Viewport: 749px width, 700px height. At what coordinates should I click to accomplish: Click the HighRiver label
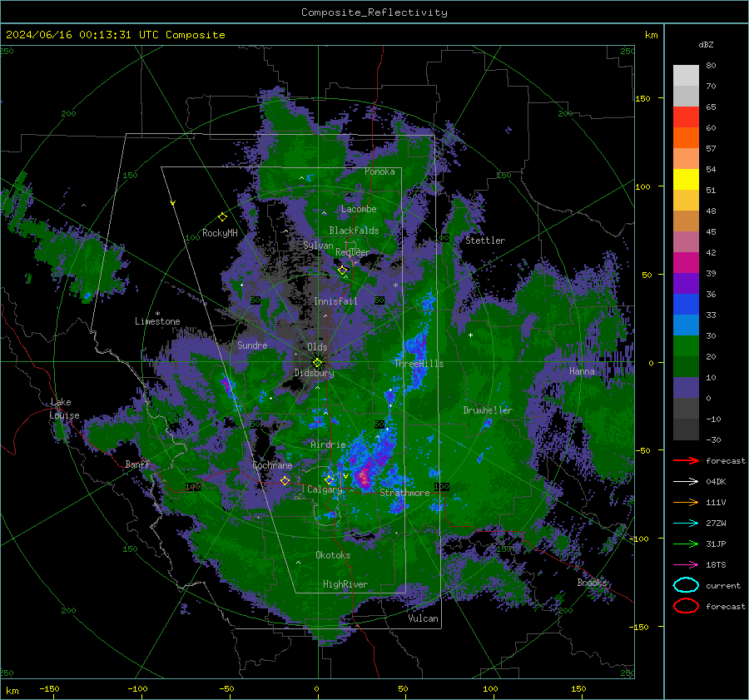[345, 584]
